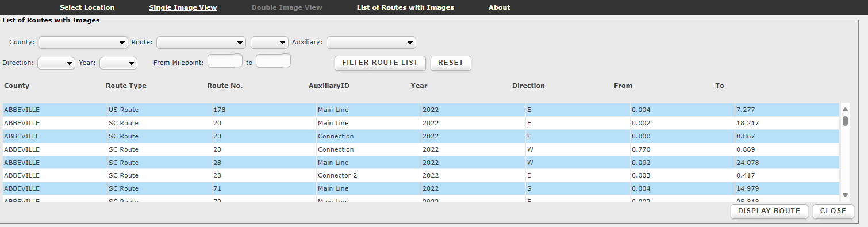Click the 0.867 To value
This screenshot has width=868, height=227.
pos(746,136)
